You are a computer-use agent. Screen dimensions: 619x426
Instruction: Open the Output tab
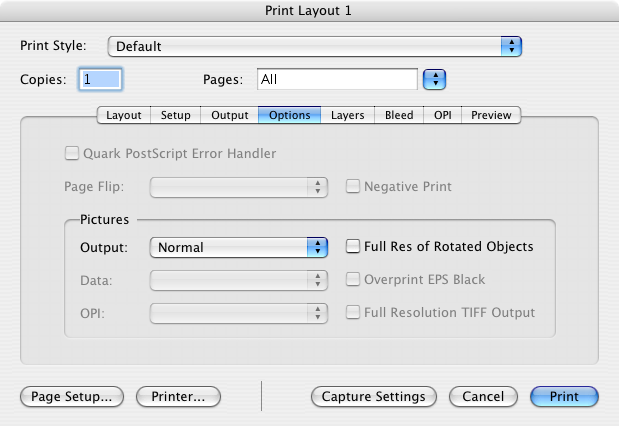(230, 115)
